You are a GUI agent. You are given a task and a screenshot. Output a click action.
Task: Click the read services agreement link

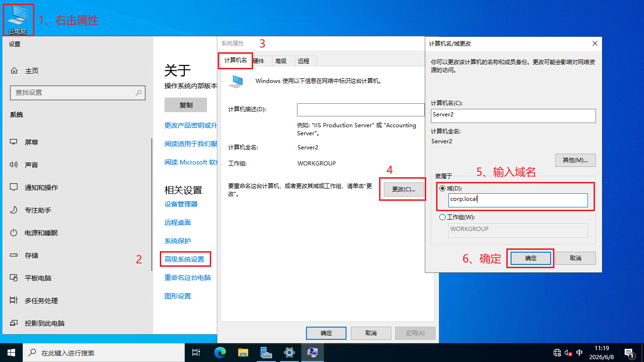(191, 144)
